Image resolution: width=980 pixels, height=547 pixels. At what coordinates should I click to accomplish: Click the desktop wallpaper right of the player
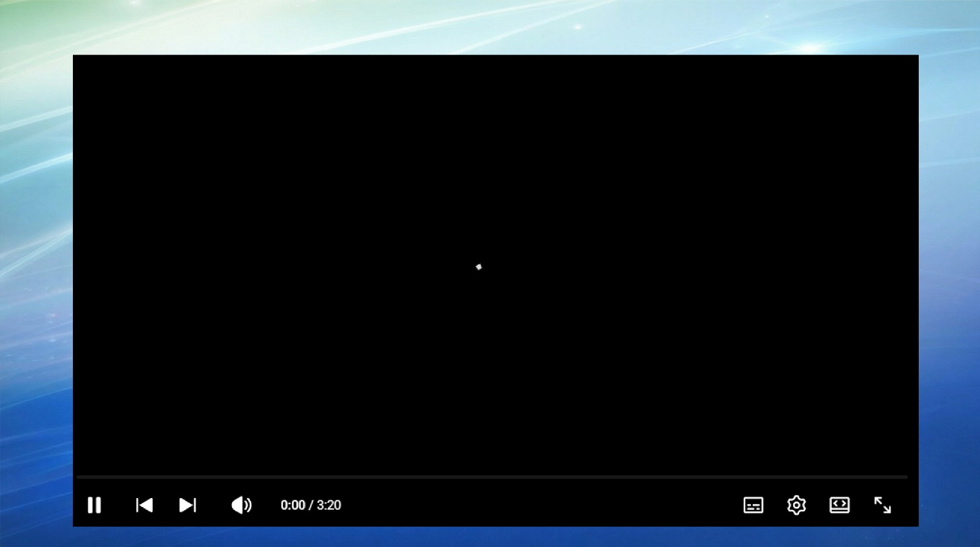949,276
